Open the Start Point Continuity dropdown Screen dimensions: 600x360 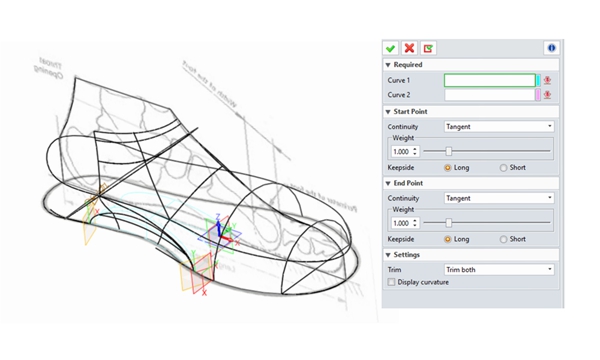point(499,127)
